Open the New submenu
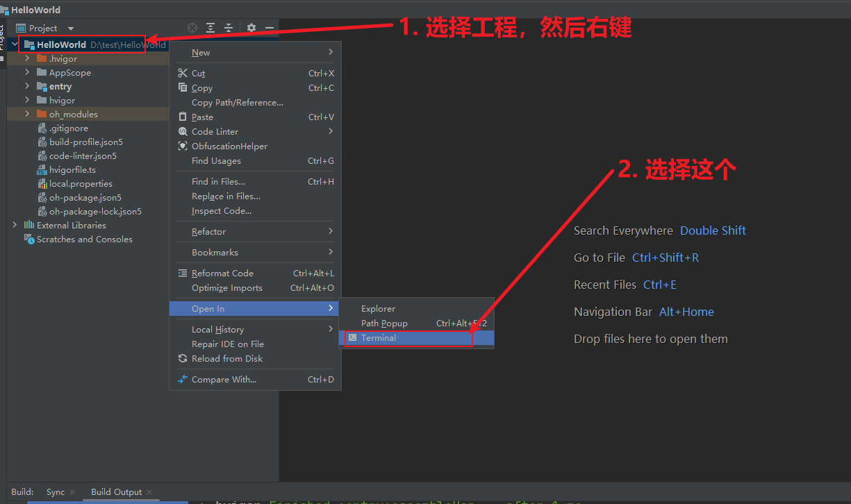Viewport: 851px width, 504px height. pyautogui.click(x=255, y=52)
